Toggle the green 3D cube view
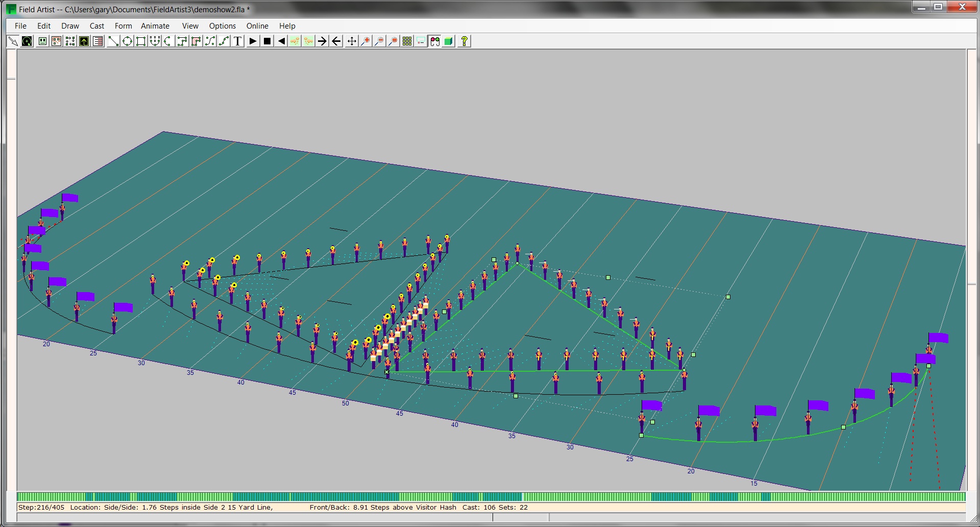The width and height of the screenshot is (980, 527). coord(448,41)
